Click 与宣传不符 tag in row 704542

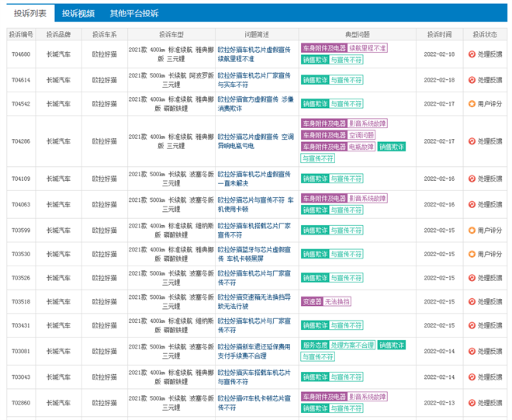pos(346,104)
